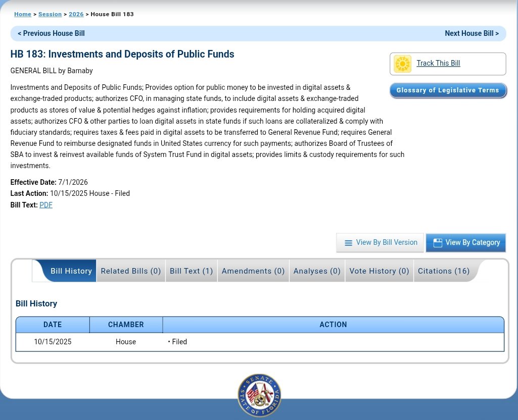Switch to the Related Bills (0) tab
The height and width of the screenshot is (420, 518).
tap(131, 271)
